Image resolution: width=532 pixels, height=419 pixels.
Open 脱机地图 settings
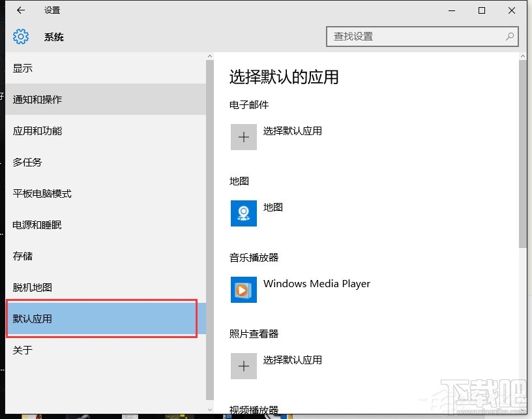pyautogui.click(x=32, y=287)
